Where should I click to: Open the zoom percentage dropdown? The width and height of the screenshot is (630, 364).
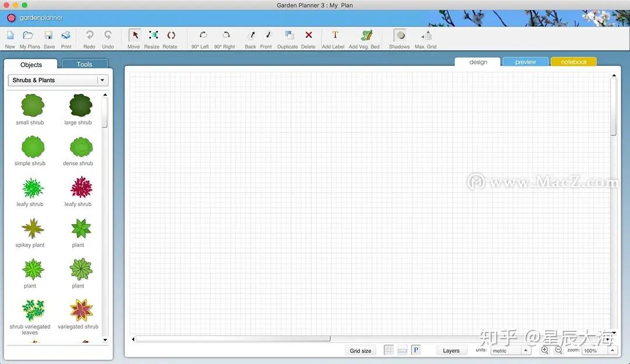point(596,350)
